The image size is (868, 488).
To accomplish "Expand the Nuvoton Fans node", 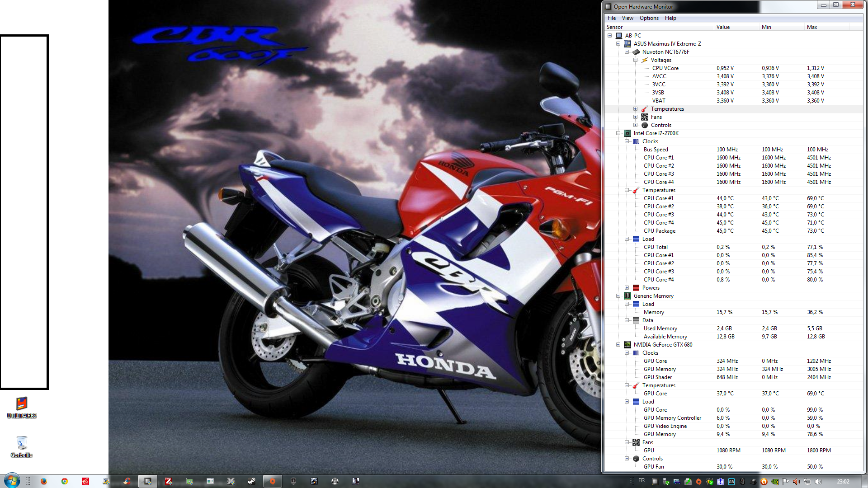I will (635, 117).
